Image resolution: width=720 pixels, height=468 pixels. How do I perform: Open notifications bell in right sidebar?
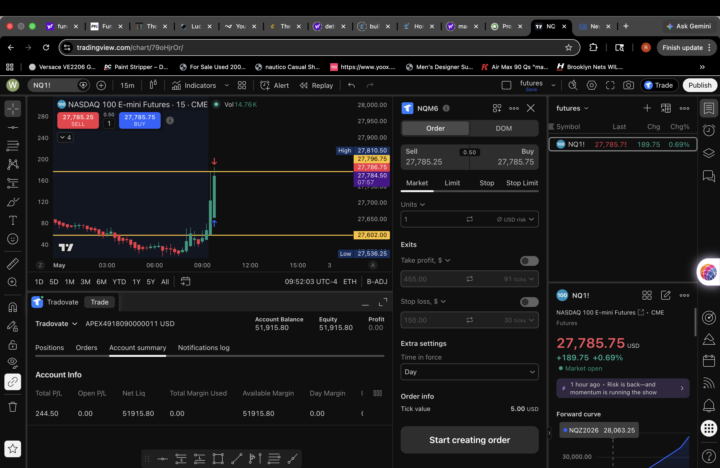tap(709, 405)
